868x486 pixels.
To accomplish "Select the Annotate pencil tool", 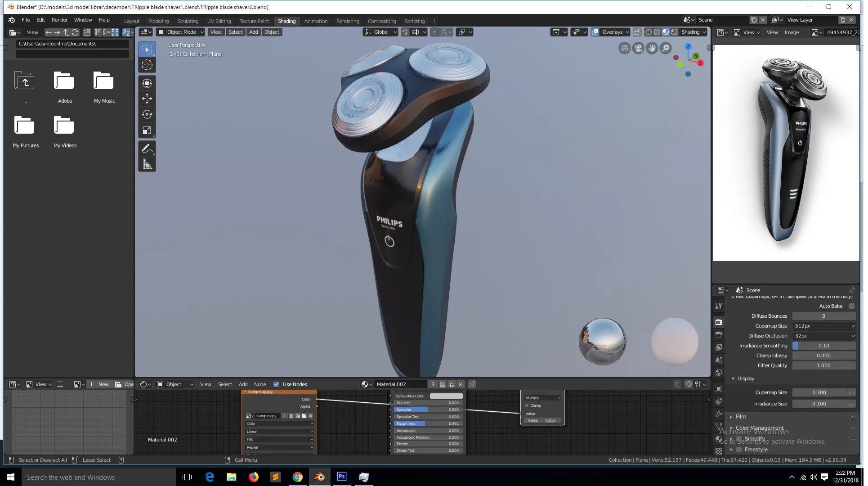I will tap(147, 148).
